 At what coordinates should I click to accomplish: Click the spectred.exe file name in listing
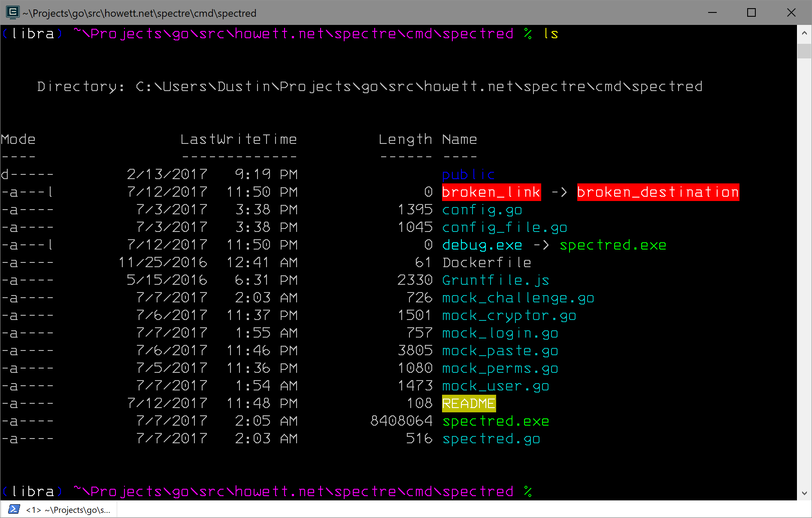(x=496, y=421)
